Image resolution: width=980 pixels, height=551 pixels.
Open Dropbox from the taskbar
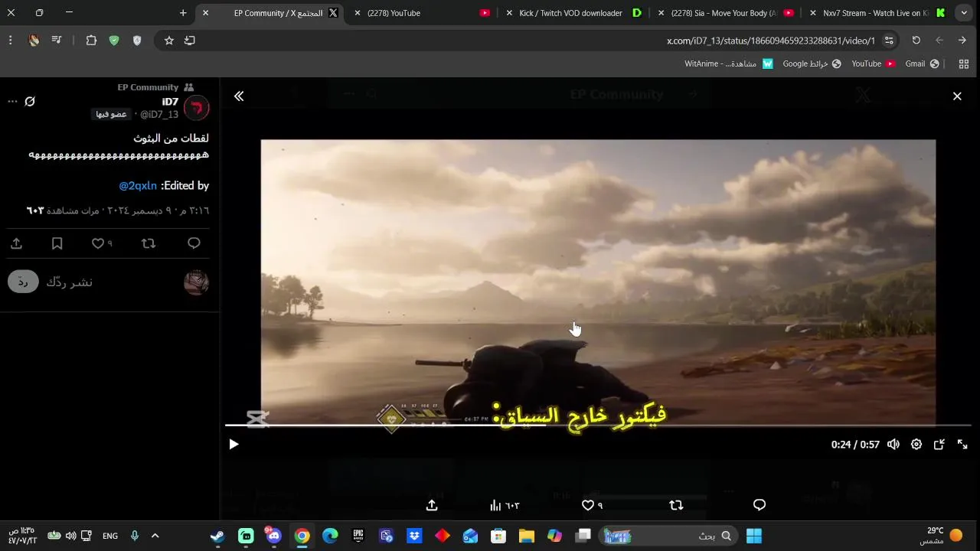click(x=414, y=536)
